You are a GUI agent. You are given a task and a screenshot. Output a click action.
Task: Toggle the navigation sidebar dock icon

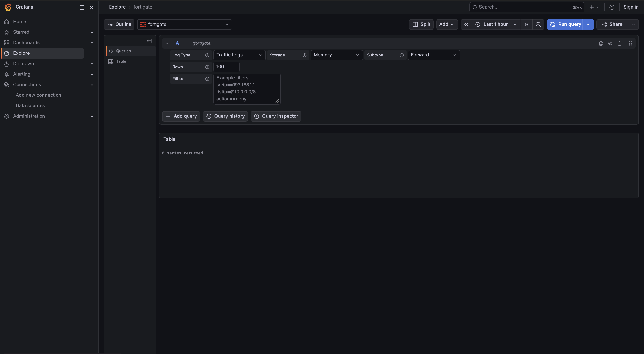click(81, 7)
